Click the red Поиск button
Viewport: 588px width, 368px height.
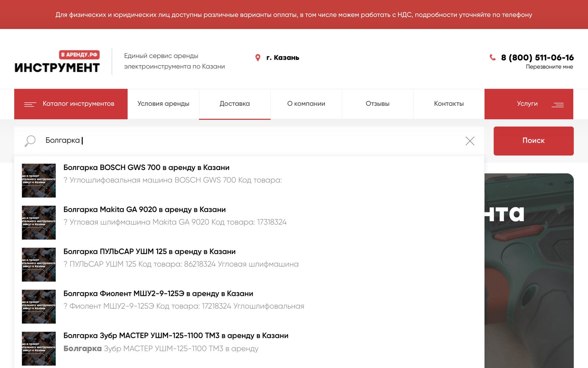(x=533, y=141)
